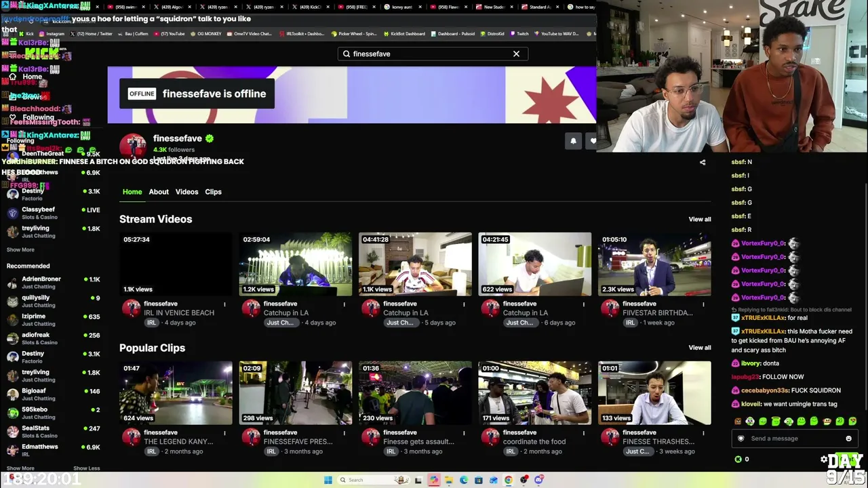
Task: Click the chat identity badge icon
Action: tap(741, 439)
